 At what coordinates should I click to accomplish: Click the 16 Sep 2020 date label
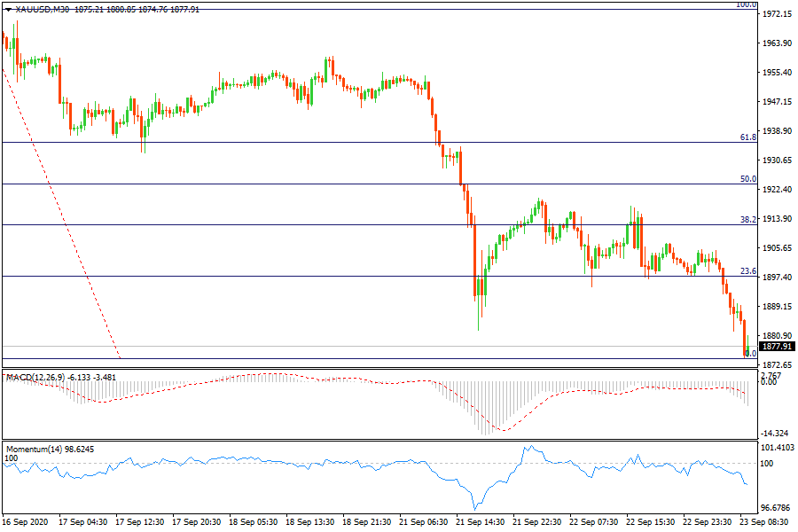(25, 523)
